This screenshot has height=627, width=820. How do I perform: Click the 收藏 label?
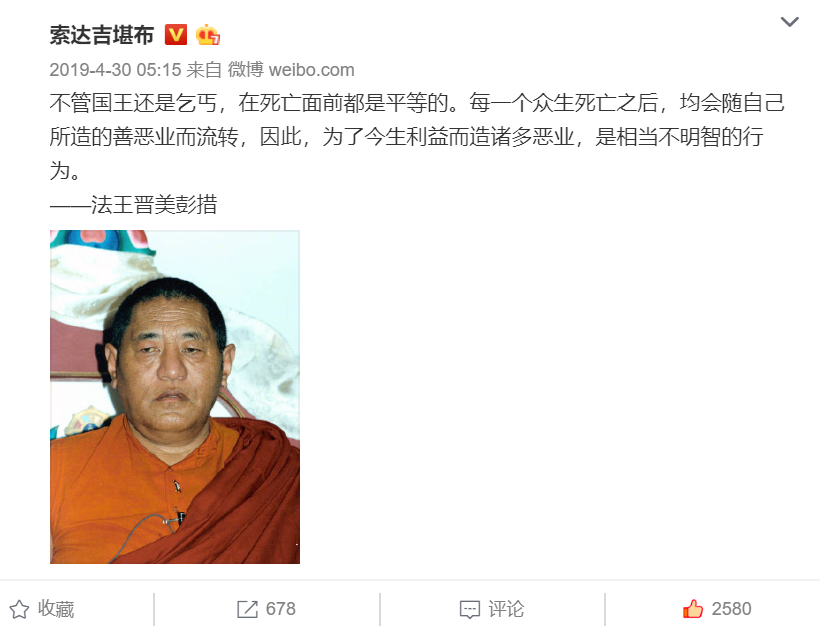56,609
